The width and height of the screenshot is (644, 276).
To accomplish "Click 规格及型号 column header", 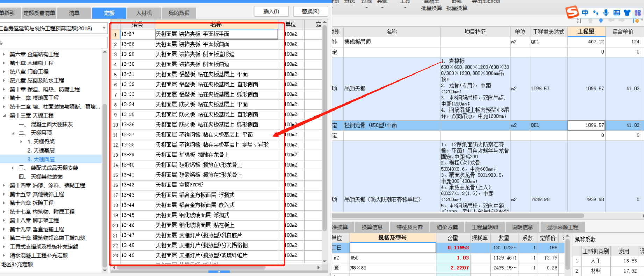I will click(x=393, y=238).
